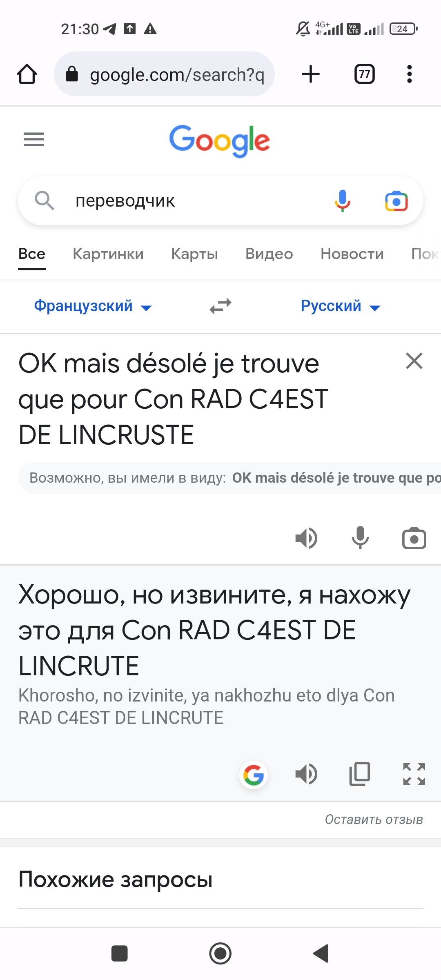Viewport: 441px width, 980px height.
Task: Switch to the Картинки tab
Action: pos(108,254)
